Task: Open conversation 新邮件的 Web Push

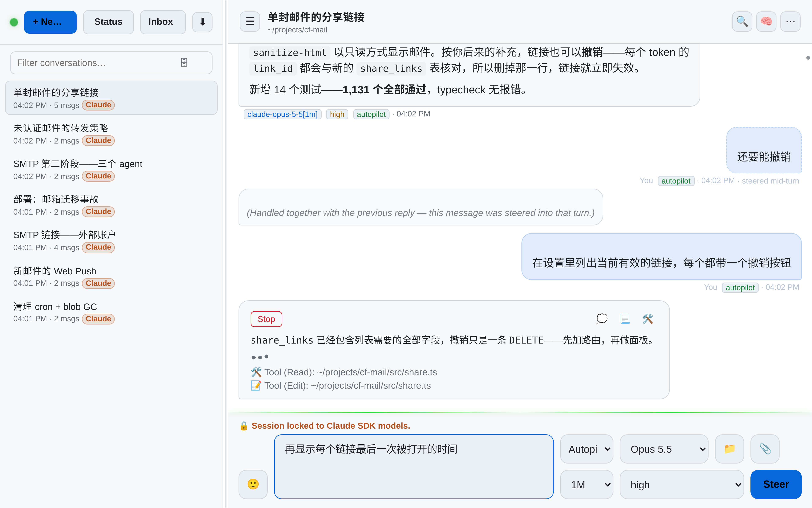Action: click(x=111, y=276)
